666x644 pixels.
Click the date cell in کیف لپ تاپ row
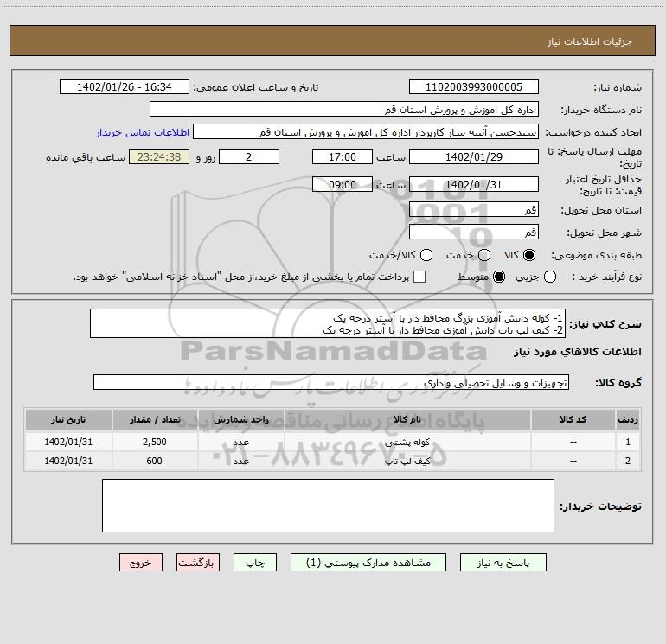pos(68,461)
